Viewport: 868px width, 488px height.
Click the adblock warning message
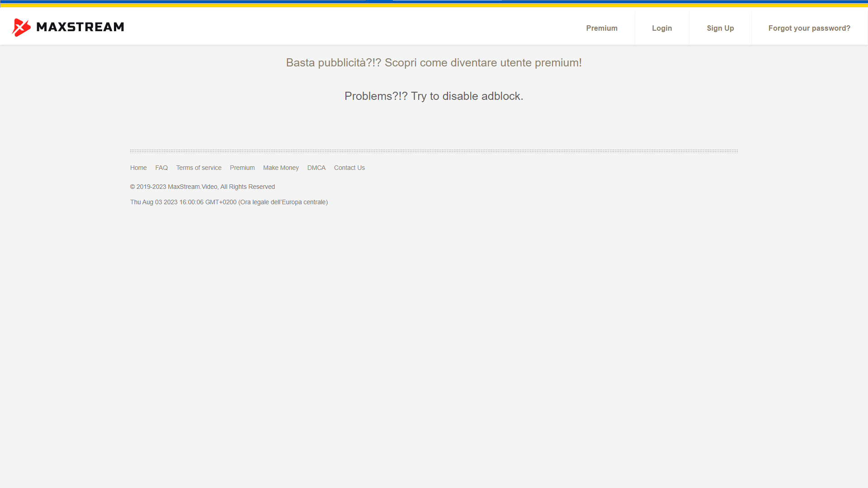pyautogui.click(x=434, y=96)
